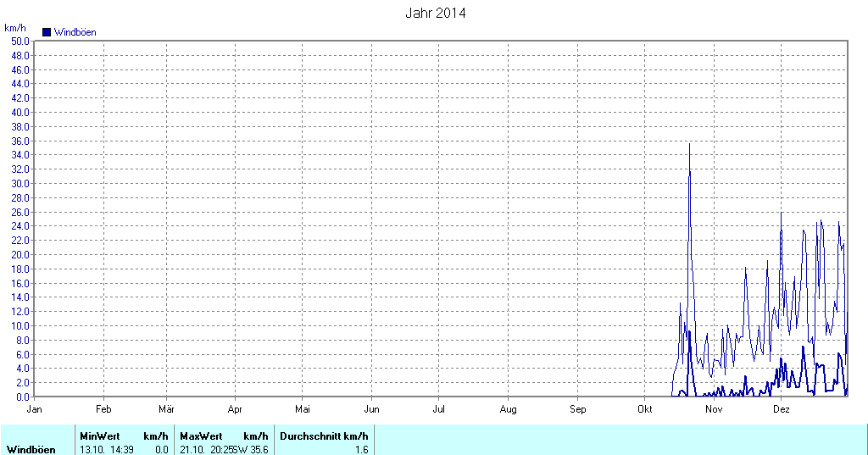Click the Mär month label

167,409
